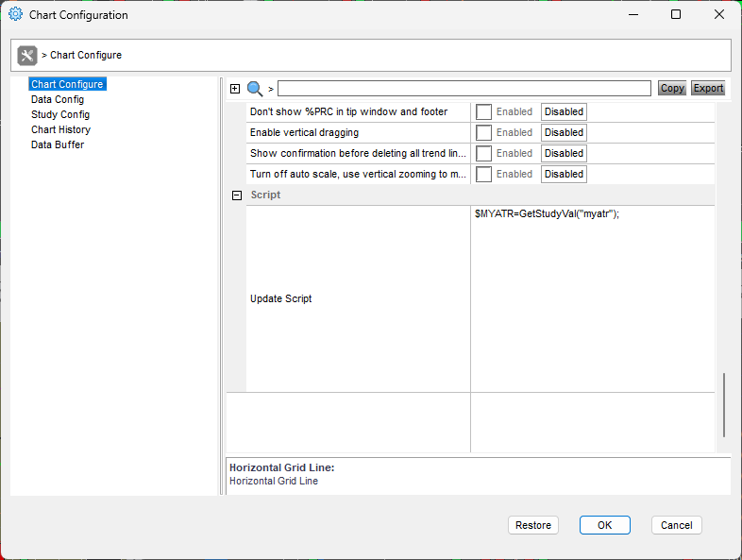
Task: Click the magnifier search icon
Action: coord(255,89)
